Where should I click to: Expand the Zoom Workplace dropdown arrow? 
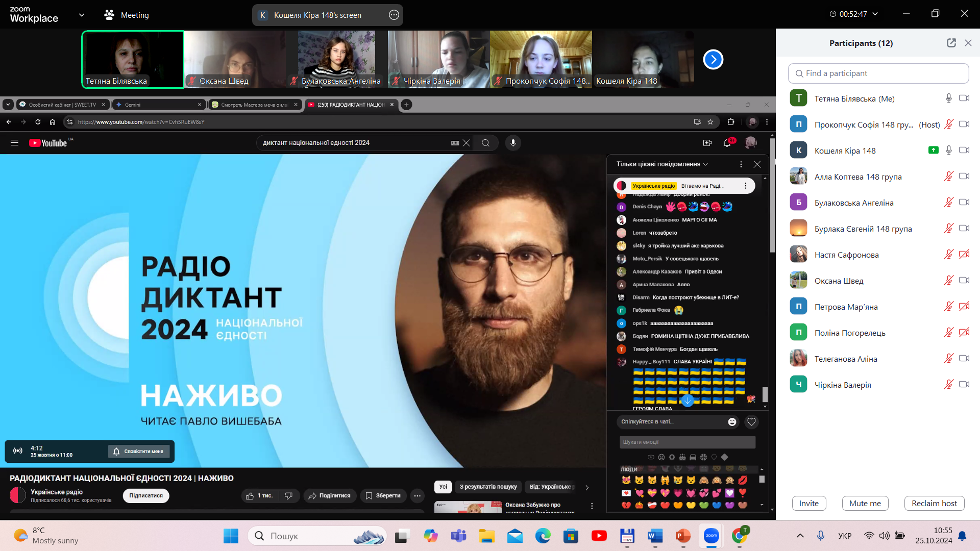coord(82,15)
